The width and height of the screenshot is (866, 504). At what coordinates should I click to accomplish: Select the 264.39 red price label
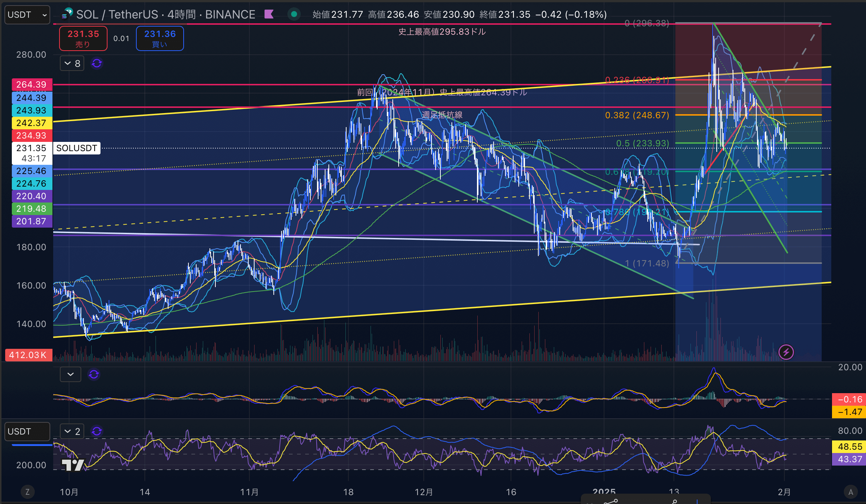(x=32, y=85)
